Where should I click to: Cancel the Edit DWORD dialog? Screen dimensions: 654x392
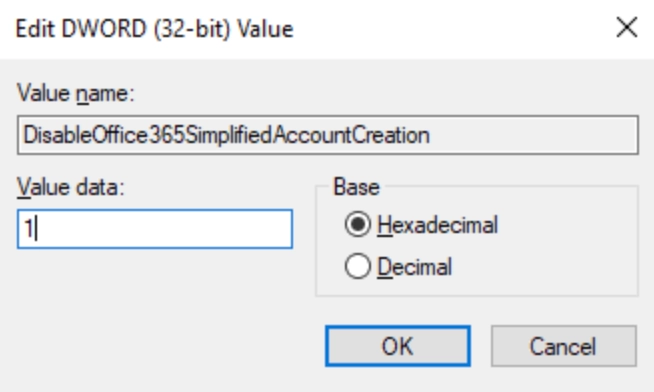point(564,346)
